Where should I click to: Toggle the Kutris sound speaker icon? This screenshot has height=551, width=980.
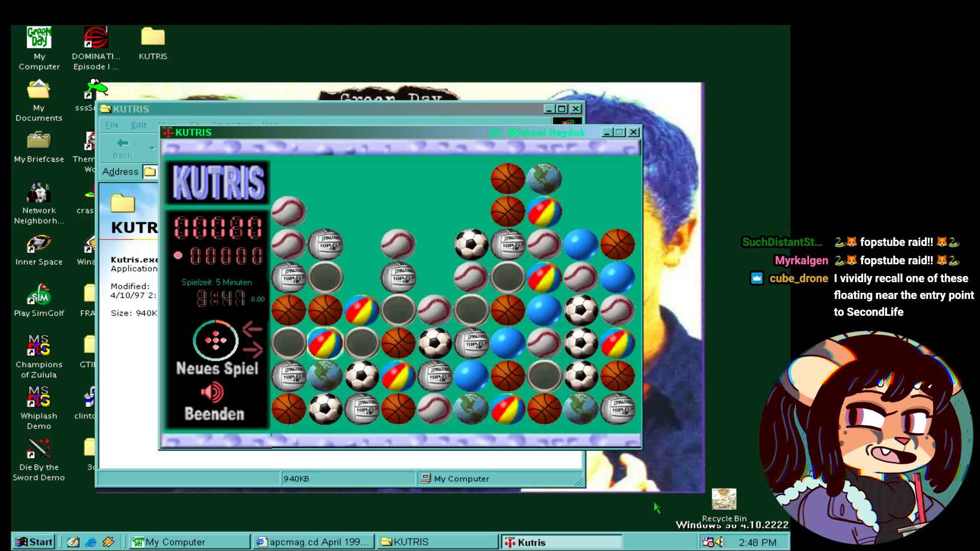pyautogui.click(x=212, y=392)
